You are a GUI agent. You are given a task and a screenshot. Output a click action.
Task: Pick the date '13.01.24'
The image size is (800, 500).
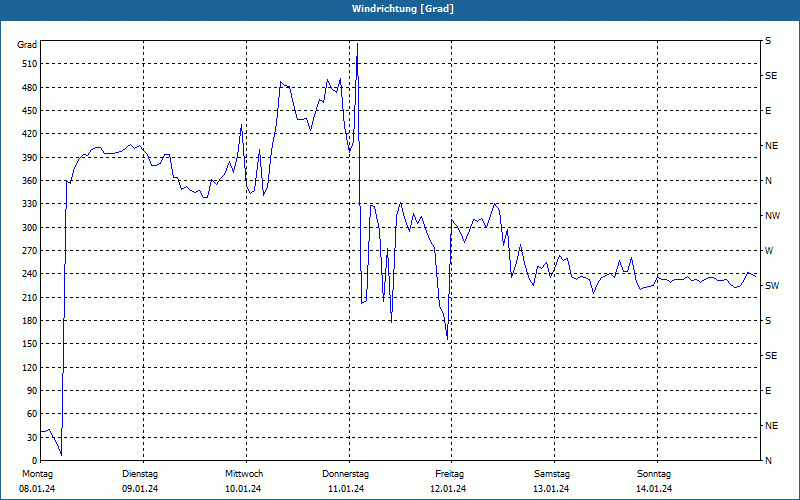coord(552,489)
